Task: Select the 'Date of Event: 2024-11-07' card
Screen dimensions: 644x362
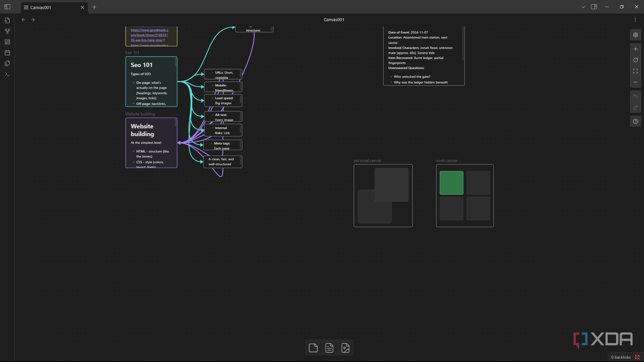Action: point(424,56)
